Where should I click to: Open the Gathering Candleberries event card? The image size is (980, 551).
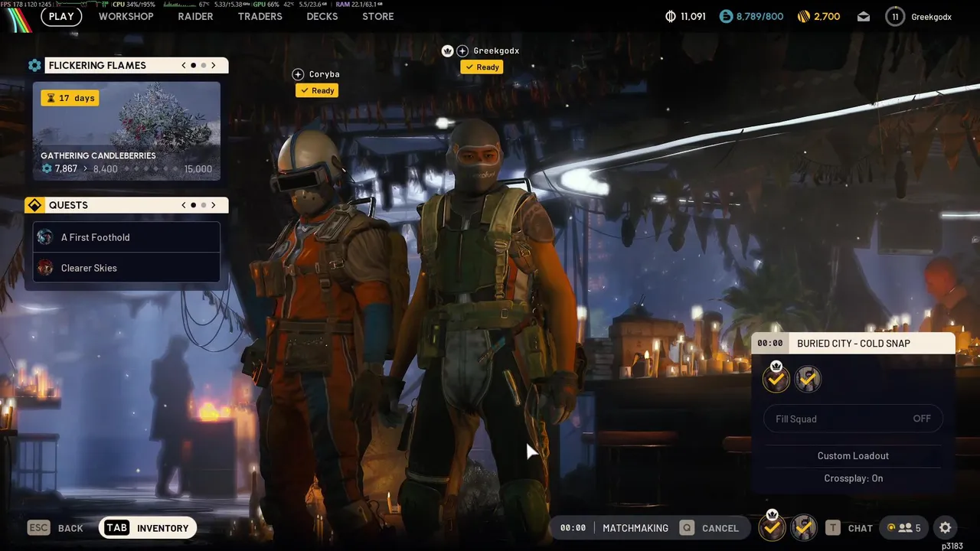coord(126,132)
